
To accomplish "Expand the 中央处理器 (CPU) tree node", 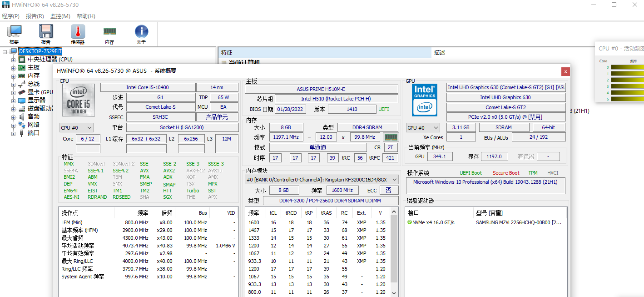I will pyautogui.click(x=13, y=60).
